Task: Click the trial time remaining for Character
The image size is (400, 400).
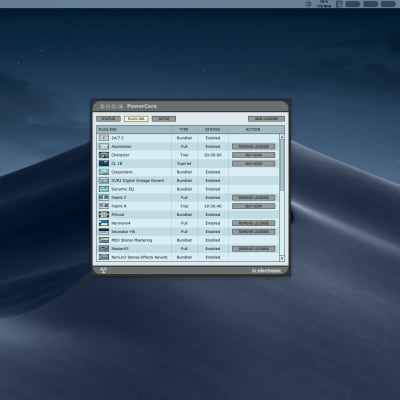Action: click(213, 155)
